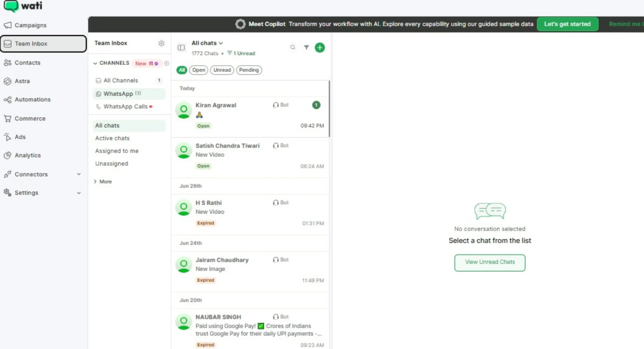Open chat search magnifier
Viewport: 644px width, 349px height.
(x=293, y=47)
